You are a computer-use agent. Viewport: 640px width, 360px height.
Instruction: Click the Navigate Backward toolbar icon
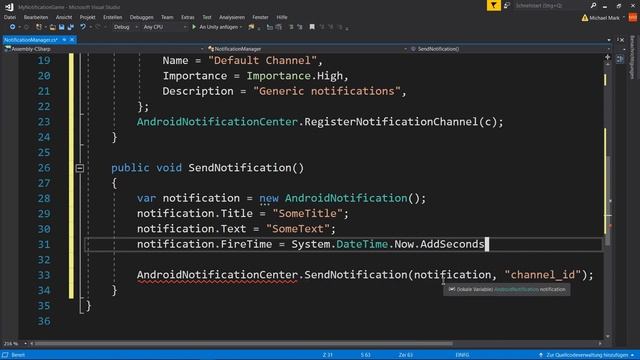[x=12, y=27]
